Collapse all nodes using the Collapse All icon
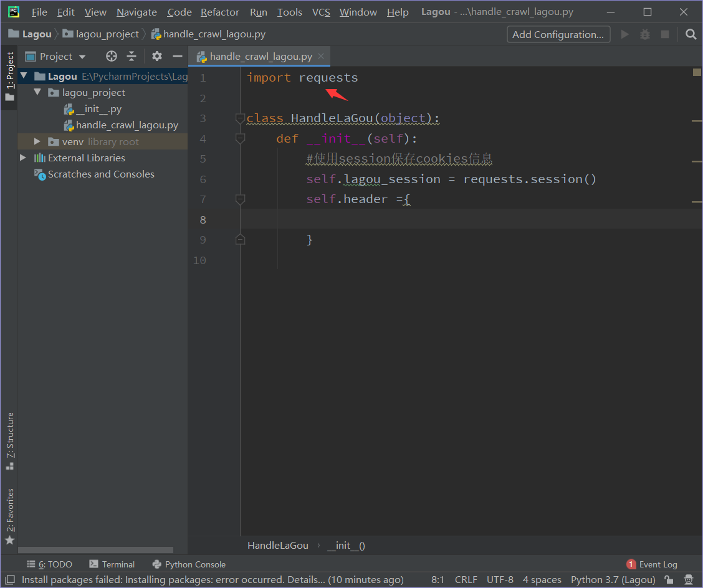 click(133, 56)
